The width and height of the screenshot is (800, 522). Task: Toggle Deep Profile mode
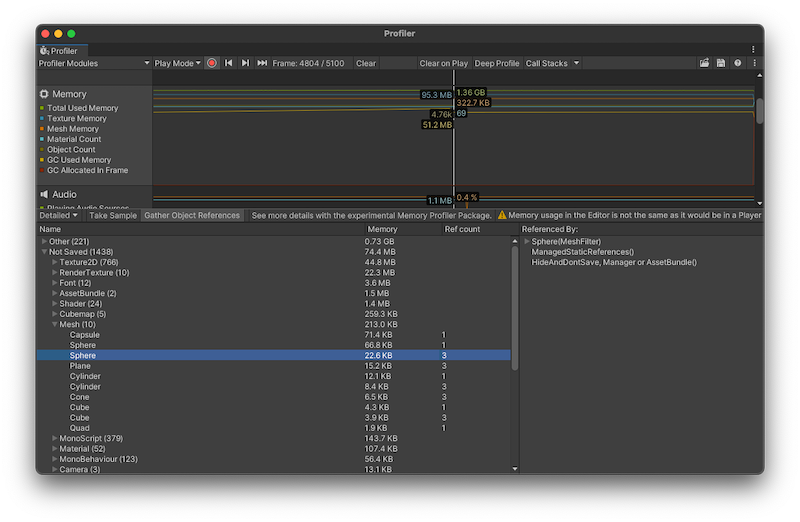pos(497,63)
